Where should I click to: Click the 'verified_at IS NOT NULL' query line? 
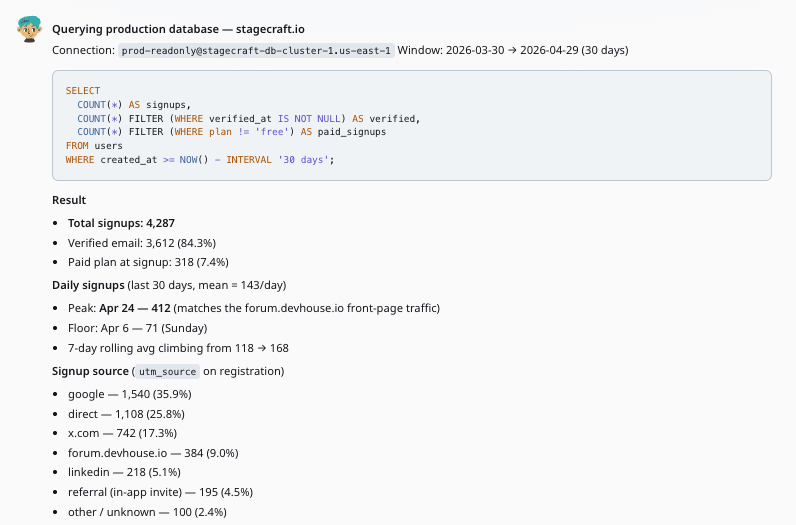pos(249,118)
